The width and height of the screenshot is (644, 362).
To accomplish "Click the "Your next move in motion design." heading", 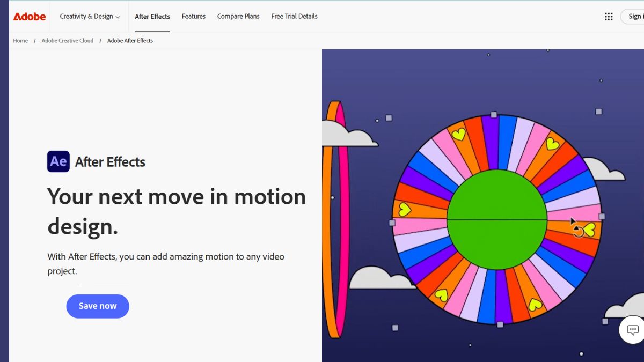I will (x=177, y=211).
